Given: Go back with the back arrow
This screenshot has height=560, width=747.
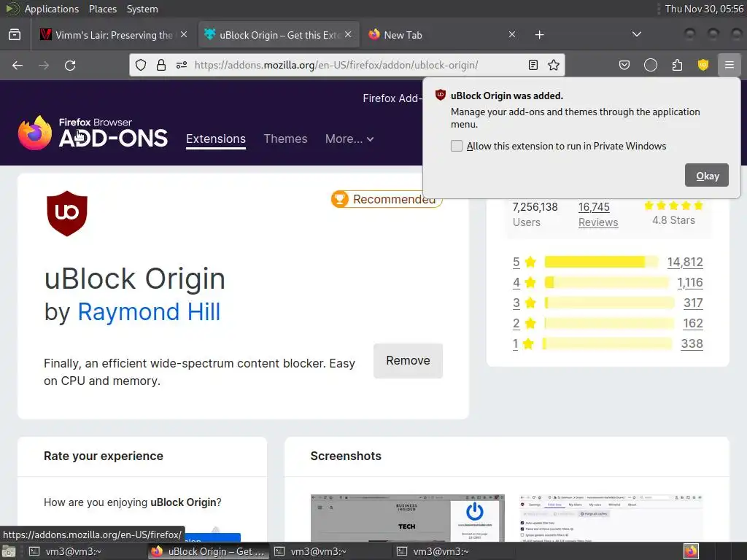Looking at the screenshot, I should (x=18, y=65).
